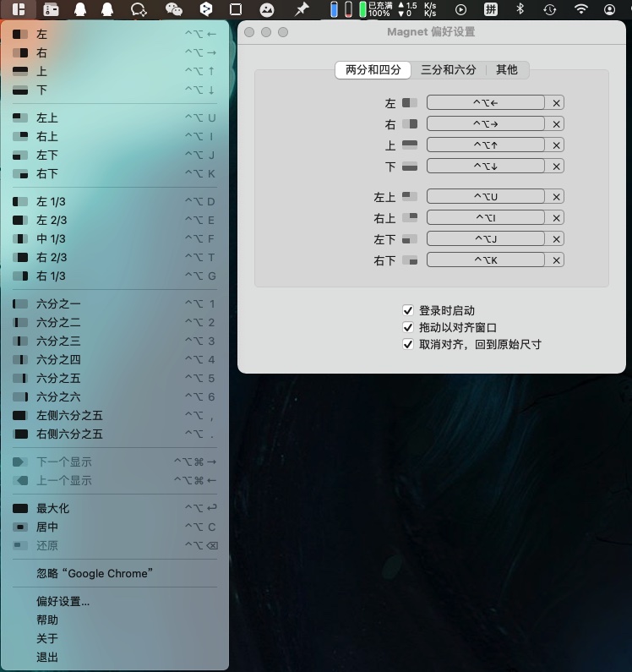The height and width of the screenshot is (672, 632).
Task: Toggle the 拖动以对齐窗口 checkbox
Action: [x=407, y=327]
